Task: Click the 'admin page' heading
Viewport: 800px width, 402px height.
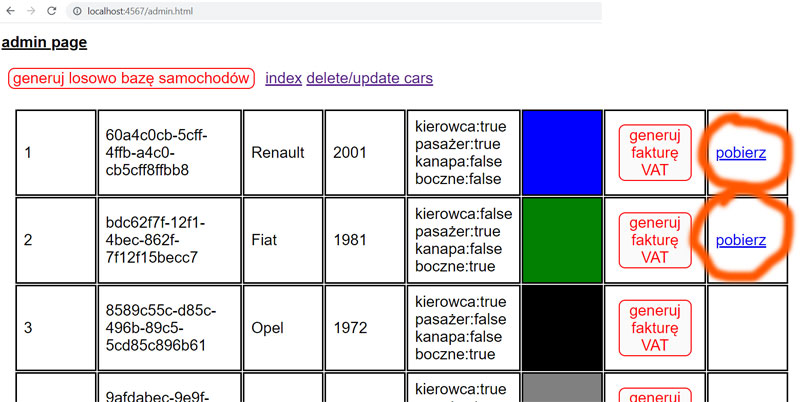Action: (x=44, y=42)
